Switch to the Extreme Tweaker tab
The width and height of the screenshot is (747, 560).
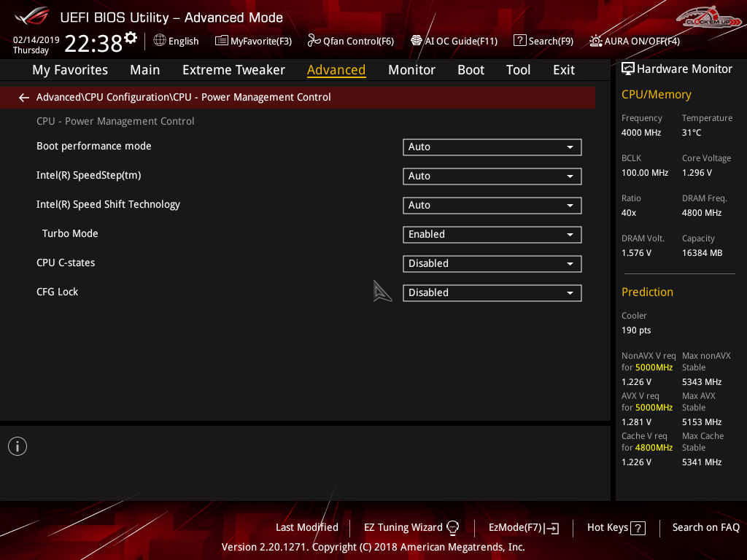click(x=233, y=70)
